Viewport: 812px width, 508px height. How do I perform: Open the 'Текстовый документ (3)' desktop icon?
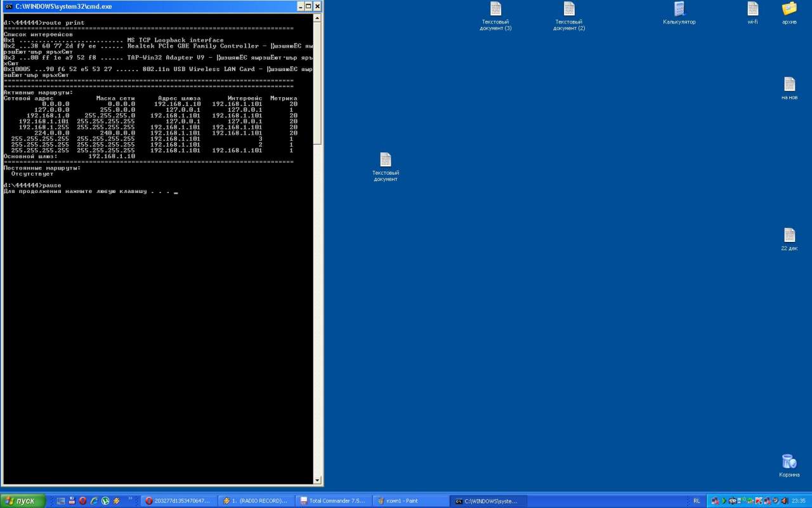(495, 16)
